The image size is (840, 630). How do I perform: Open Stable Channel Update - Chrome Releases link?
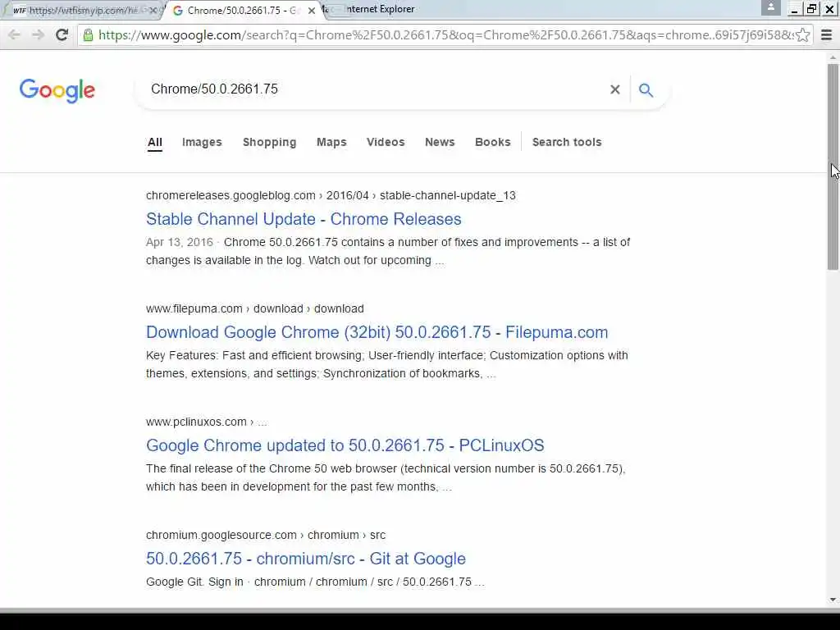[304, 219]
